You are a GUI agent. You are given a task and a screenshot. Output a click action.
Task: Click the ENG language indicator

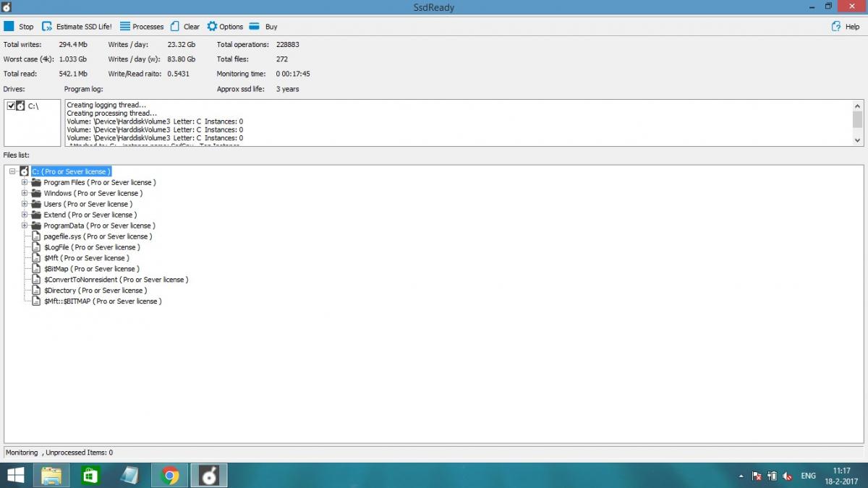coord(809,476)
